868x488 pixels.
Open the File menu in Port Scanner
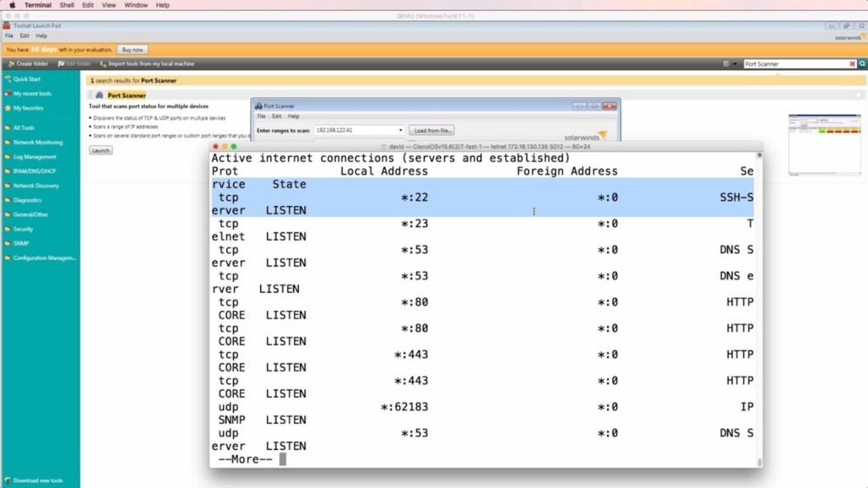pos(260,116)
